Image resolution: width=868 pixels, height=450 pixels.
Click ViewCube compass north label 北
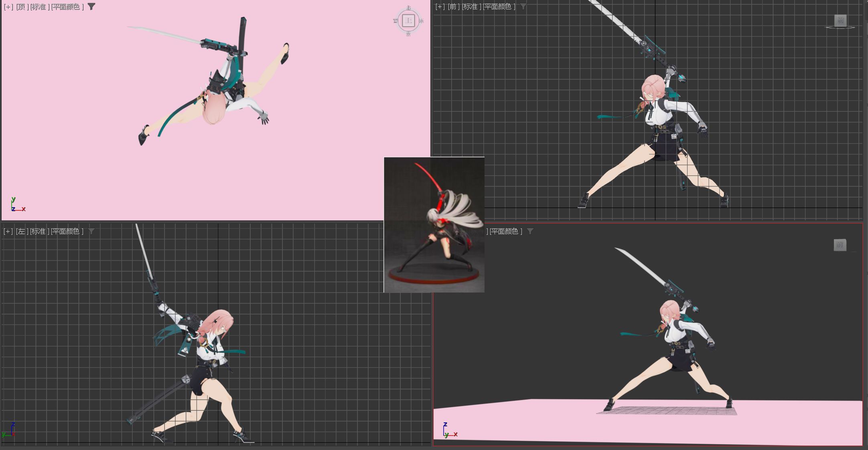(x=408, y=8)
